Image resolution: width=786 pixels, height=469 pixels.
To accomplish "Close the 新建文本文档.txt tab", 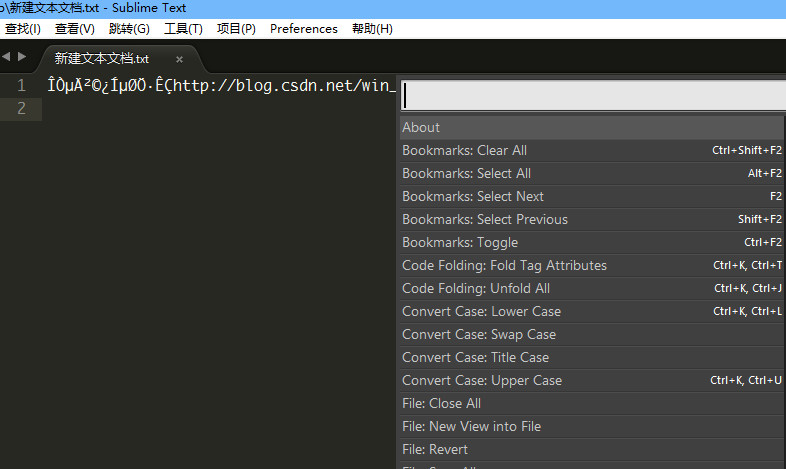I will (x=179, y=59).
